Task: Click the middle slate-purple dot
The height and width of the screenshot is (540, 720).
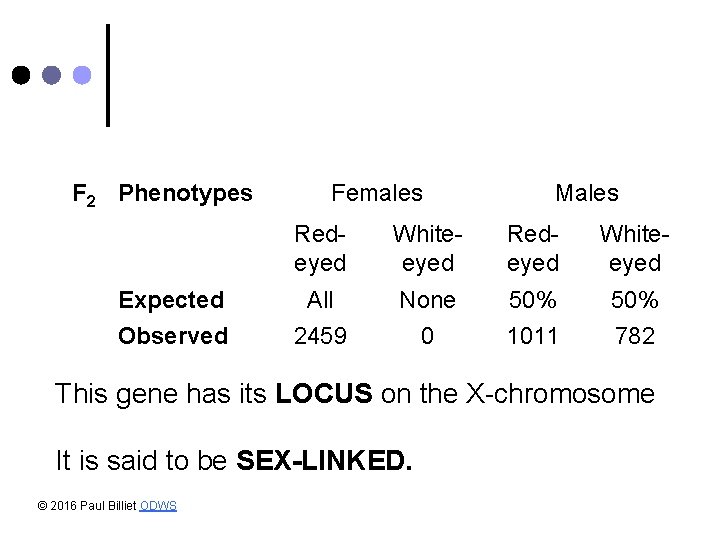Action: pos(52,75)
